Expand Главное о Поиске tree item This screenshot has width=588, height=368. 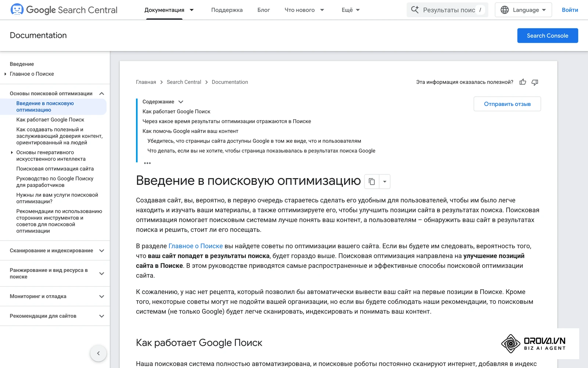[5, 74]
